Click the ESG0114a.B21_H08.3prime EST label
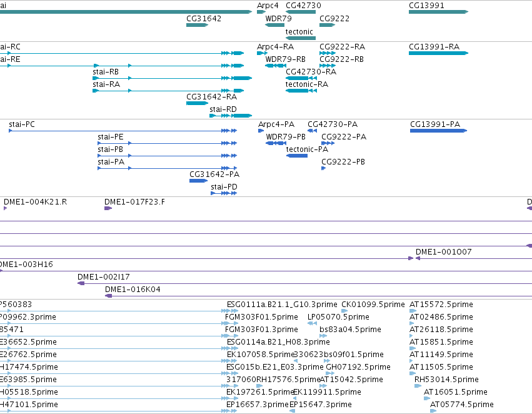532x414 pixels. [x=278, y=342]
